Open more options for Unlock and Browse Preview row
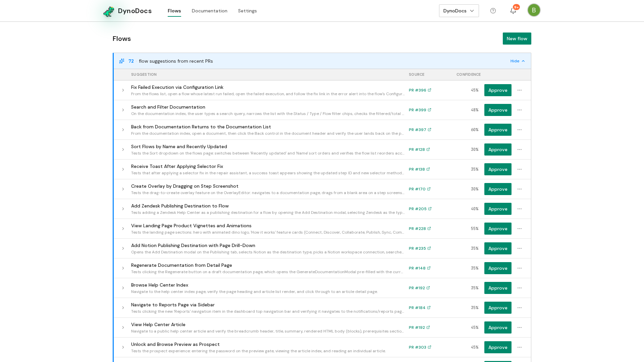This screenshot has width=644, height=362. (x=520, y=347)
